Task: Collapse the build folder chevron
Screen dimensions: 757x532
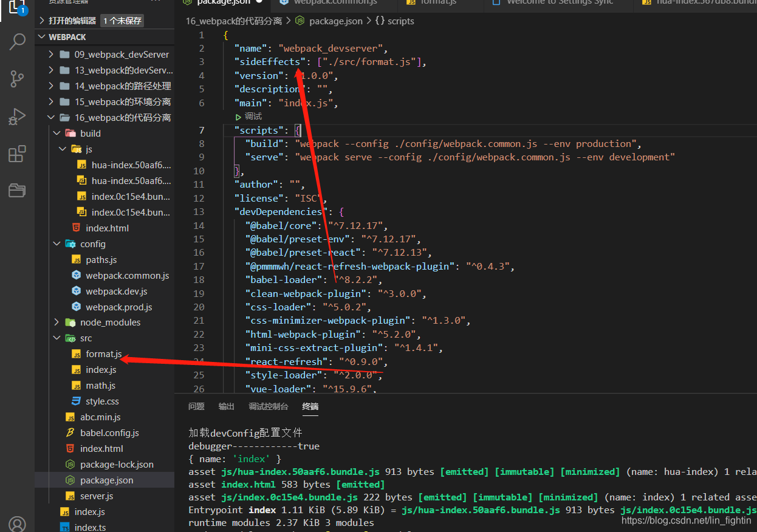Action: pos(57,133)
